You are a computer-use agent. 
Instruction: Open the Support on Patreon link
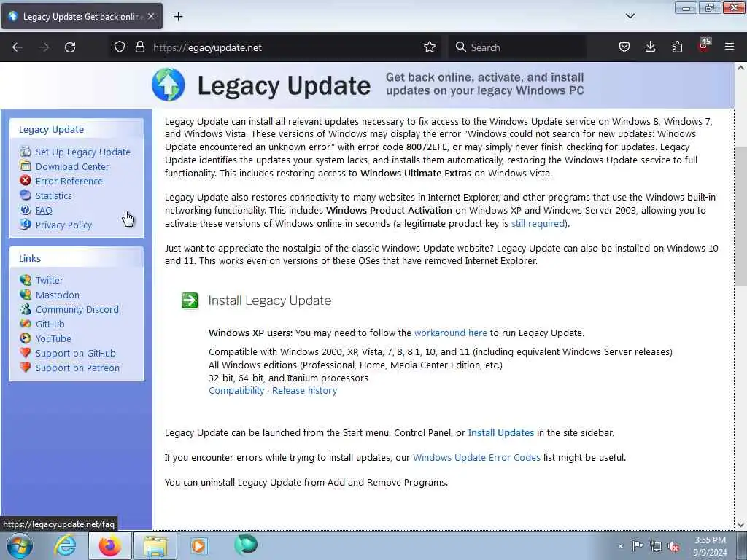click(77, 368)
